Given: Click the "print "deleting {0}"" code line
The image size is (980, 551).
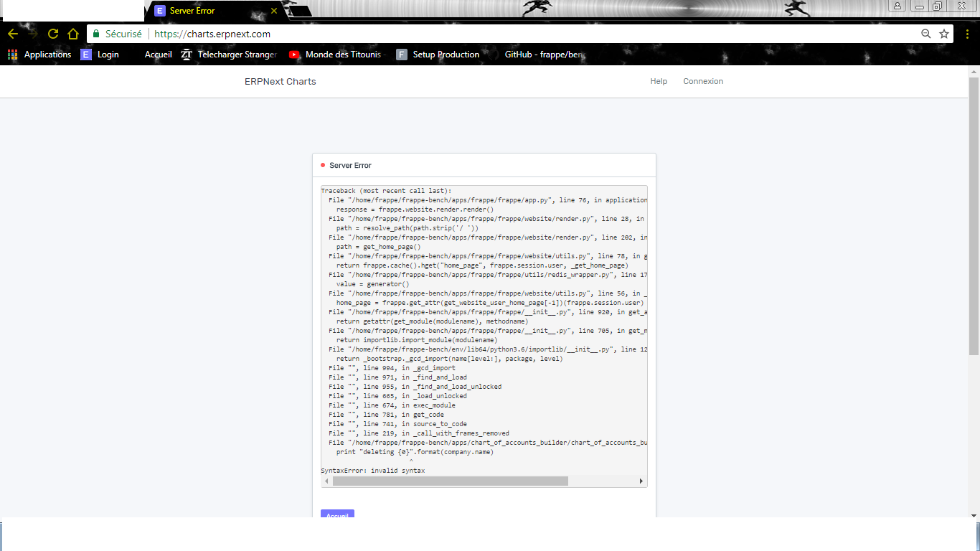Looking at the screenshot, I should click(x=415, y=452).
